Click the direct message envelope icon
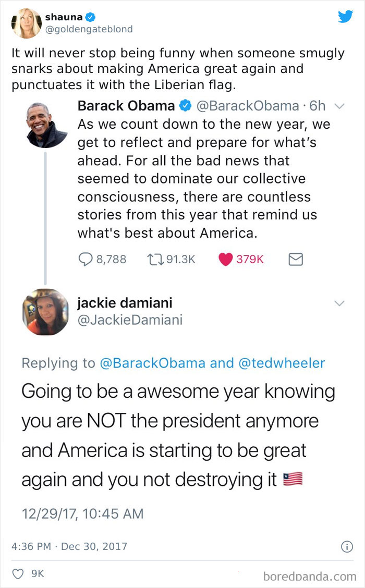The image size is (365, 588). pos(296,259)
